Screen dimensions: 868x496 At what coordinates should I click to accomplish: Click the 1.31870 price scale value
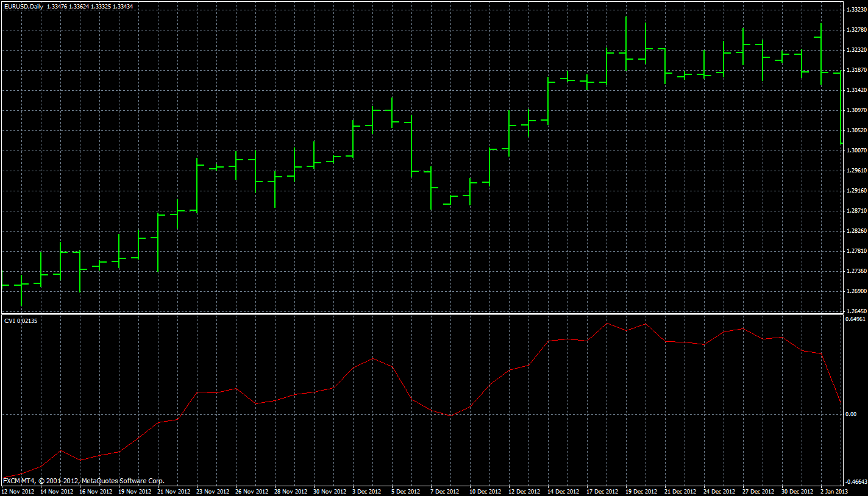click(856, 70)
